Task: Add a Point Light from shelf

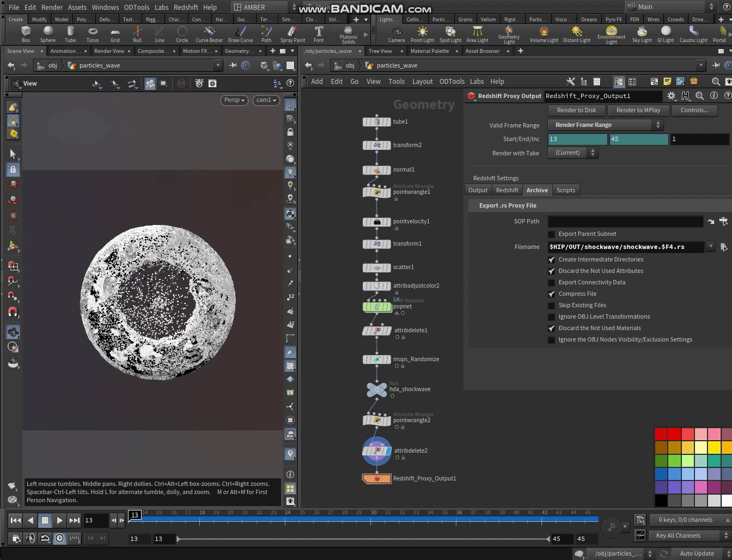Action: click(x=422, y=34)
